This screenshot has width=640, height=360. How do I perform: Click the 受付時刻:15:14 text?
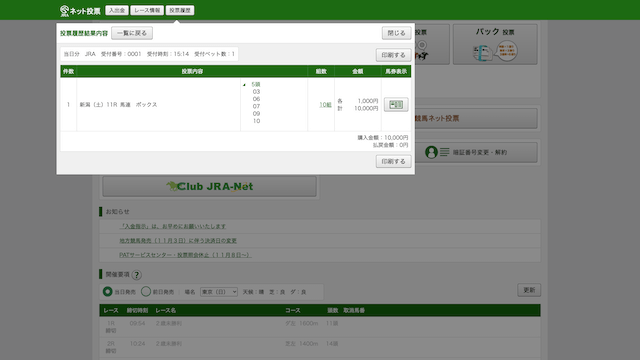pyautogui.click(x=168, y=54)
